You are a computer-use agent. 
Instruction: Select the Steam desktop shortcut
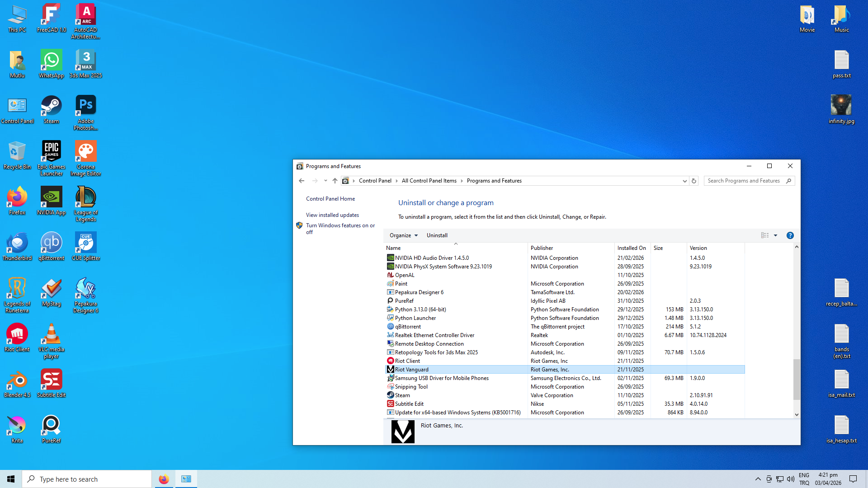point(51,110)
